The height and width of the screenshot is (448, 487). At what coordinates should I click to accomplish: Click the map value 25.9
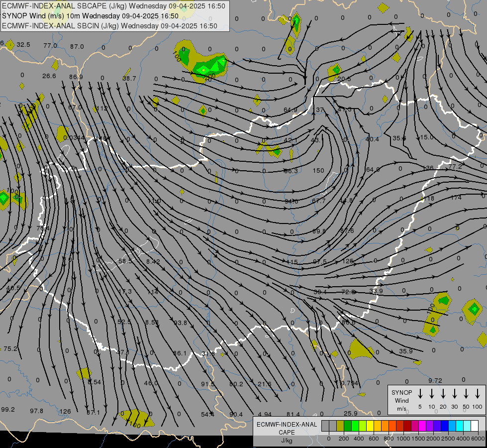click(351, 414)
